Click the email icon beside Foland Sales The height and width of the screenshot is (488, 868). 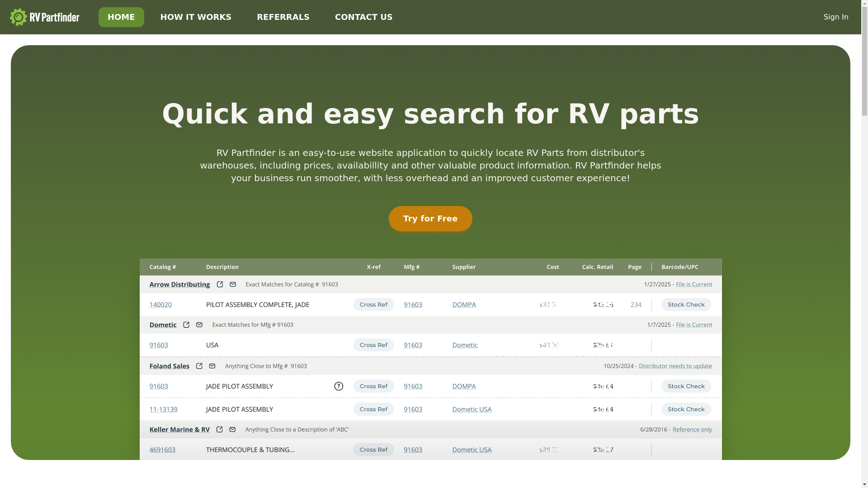tap(212, 366)
